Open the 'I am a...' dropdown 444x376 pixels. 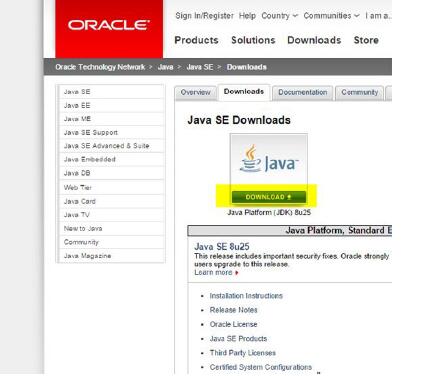(x=378, y=16)
